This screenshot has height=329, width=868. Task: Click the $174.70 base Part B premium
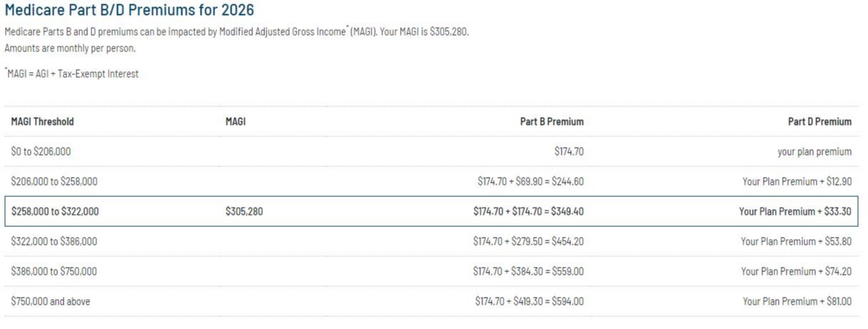click(x=569, y=151)
